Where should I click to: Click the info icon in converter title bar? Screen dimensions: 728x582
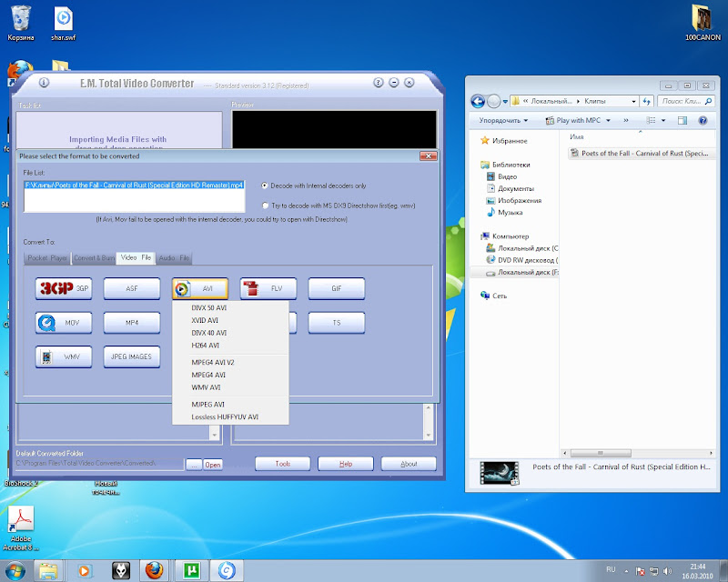(44, 84)
